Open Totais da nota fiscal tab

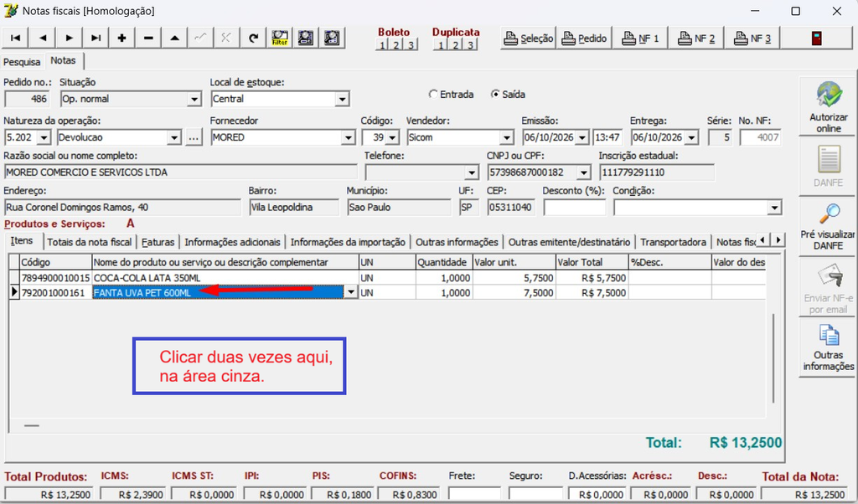(89, 242)
